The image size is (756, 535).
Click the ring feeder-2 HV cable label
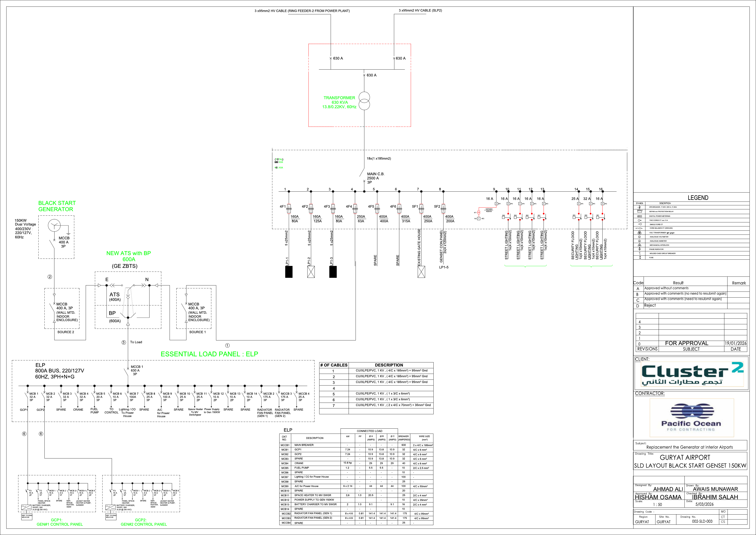(302, 11)
